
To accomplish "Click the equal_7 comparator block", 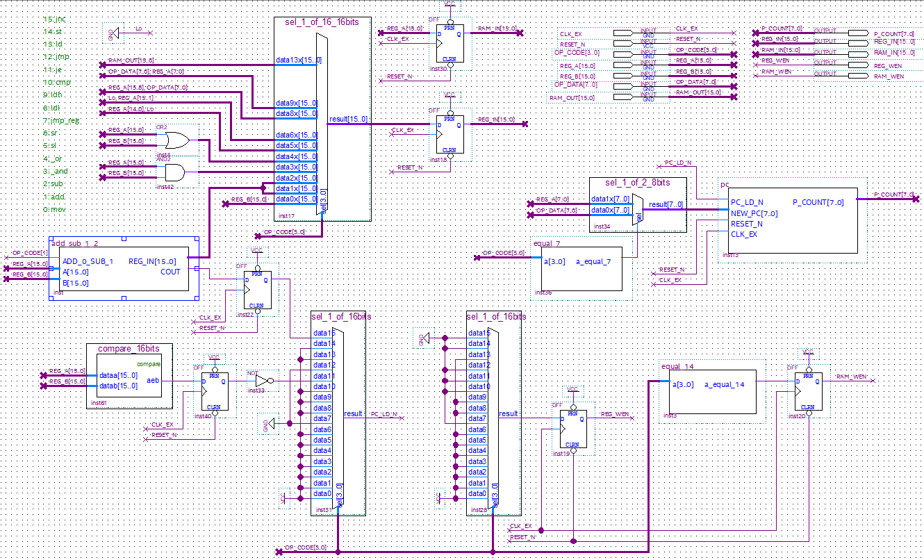I will click(582, 266).
